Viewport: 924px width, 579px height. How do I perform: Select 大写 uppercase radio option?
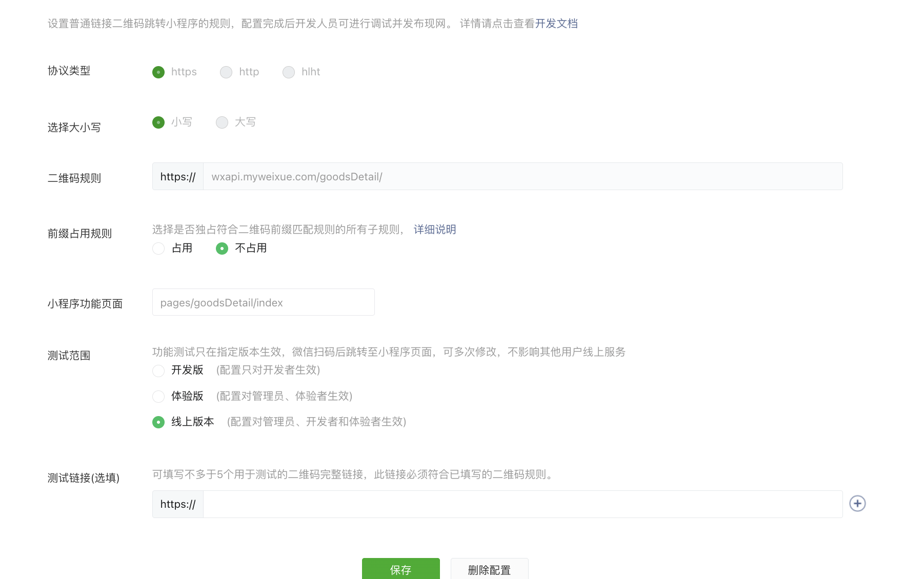[x=222, y=122]
